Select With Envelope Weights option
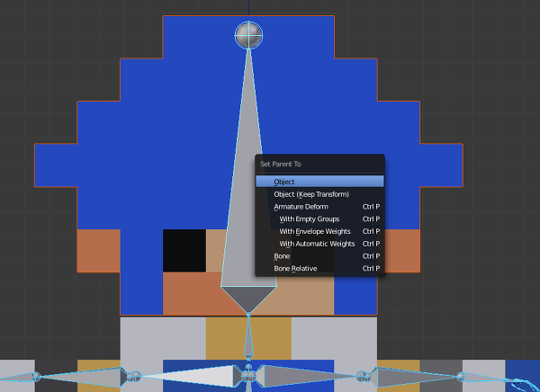Viewport: 540px width, 392px height. pos(319,231)
